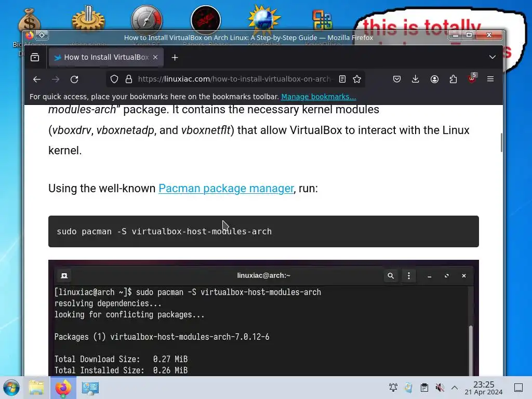The width and height of the screenshot is (532, 399).
Task: Reload the current page
Action: pyautogui.click(x=74, y=79)
